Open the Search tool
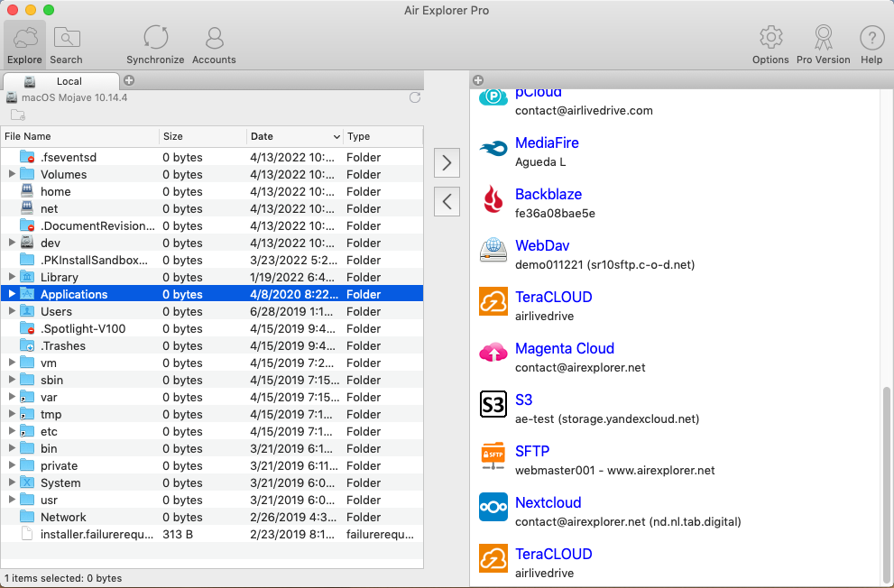Image resolution: width=894 pixels, height=588 pixels. click(x=66, y=45)
